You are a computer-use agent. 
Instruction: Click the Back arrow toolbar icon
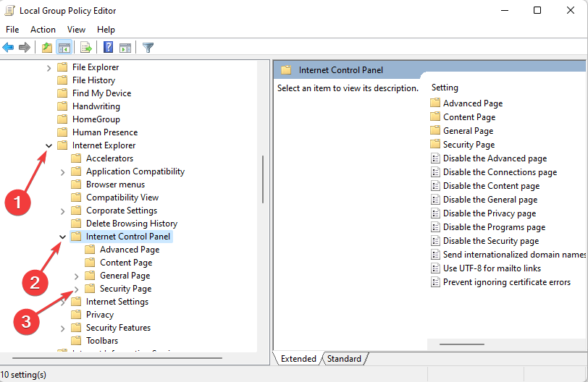[8, 48]
